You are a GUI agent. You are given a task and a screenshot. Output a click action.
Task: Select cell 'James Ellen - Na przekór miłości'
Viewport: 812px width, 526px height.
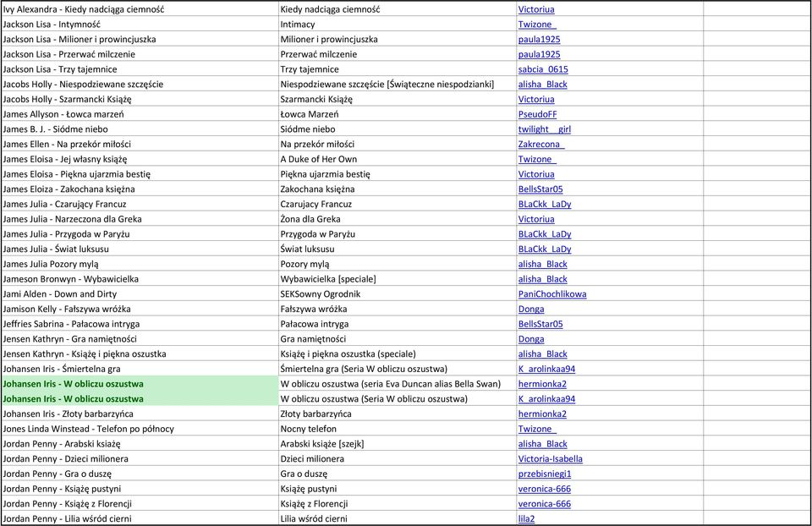click(140, 144)
